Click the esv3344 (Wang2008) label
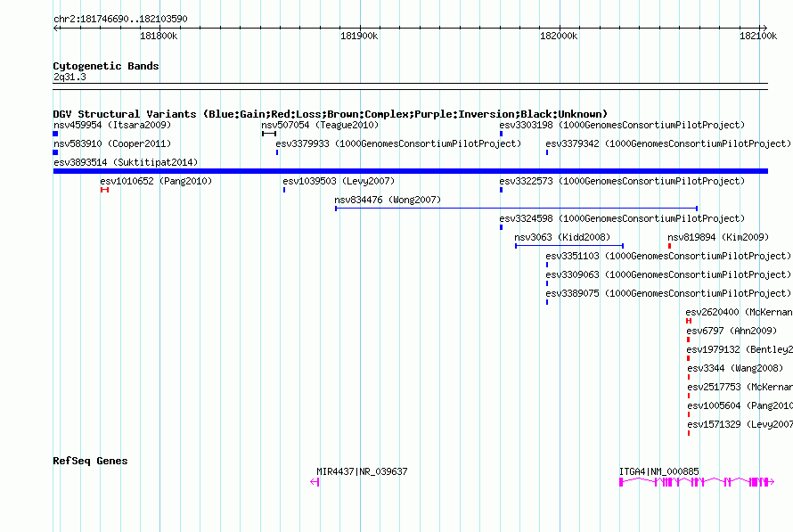This screenshot has height=532, width=793. pyautogui.click(x=735, y=368)
